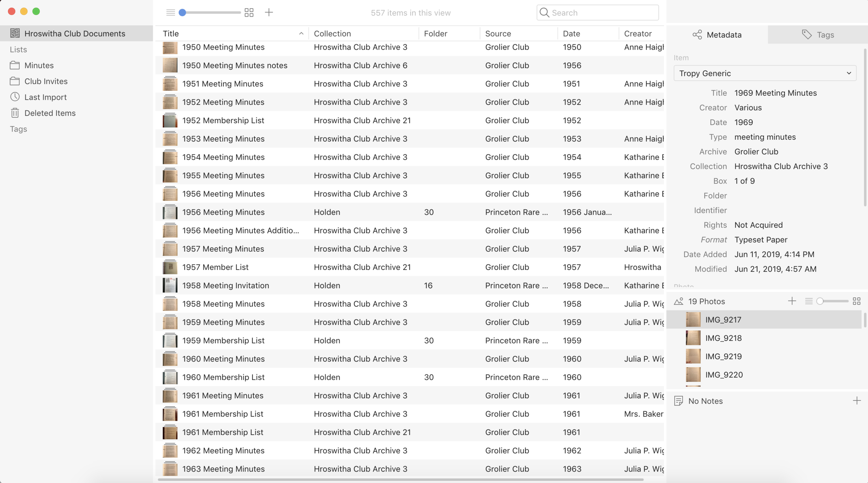Screen dimensions: 868x483
Task: Click the notes document icon
Action: coord(678,401)
